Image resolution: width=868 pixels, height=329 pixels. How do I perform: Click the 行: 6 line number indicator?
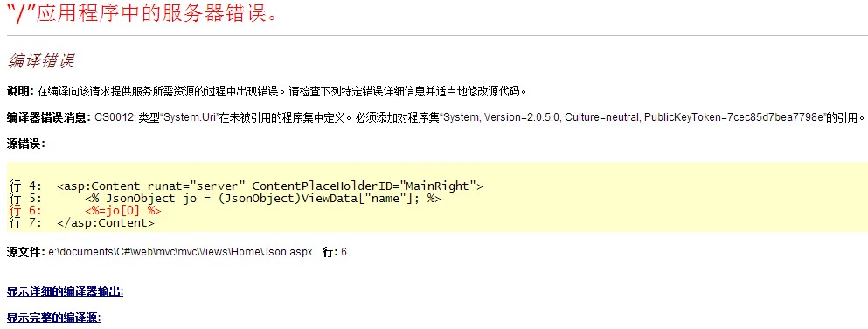[335, 252]
